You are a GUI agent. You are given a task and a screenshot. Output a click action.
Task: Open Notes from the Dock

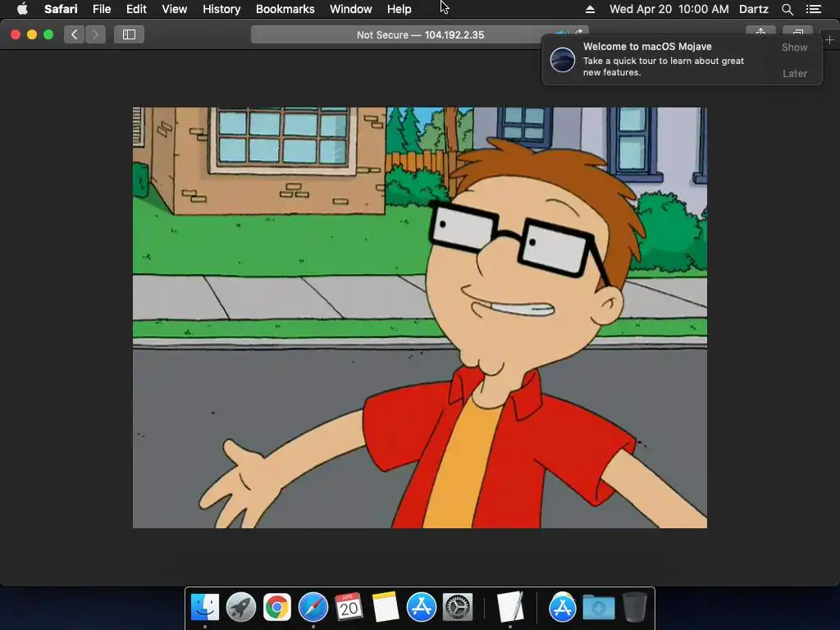click(x=386, y=608)
